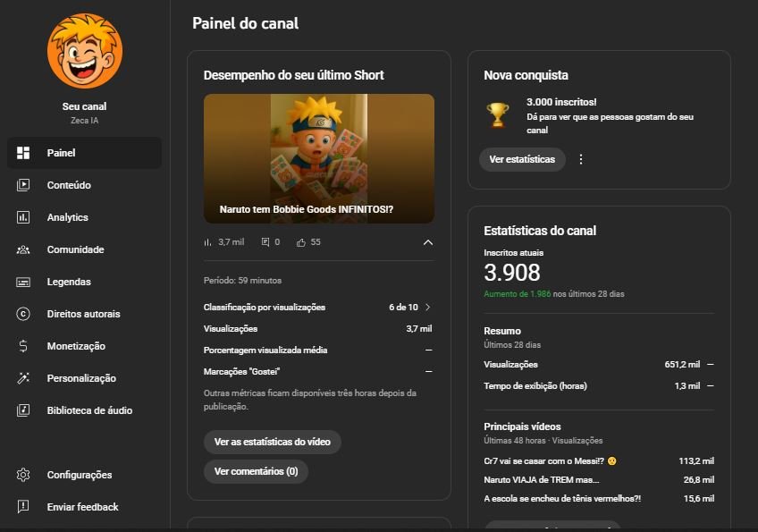Click the Configurações gear icon
Viewport: 758px width, 532px height.
tap(23, 475)
